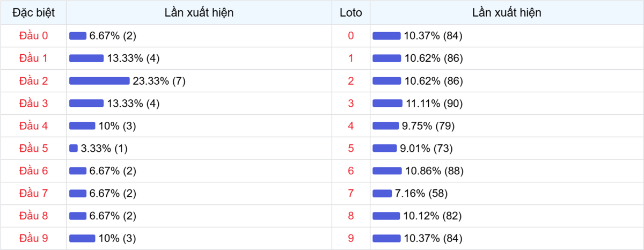The width and height of the screenshot is (644, 250).
Task: Click left Lần xuất hiện header
Action: click(x=199, y=13)
